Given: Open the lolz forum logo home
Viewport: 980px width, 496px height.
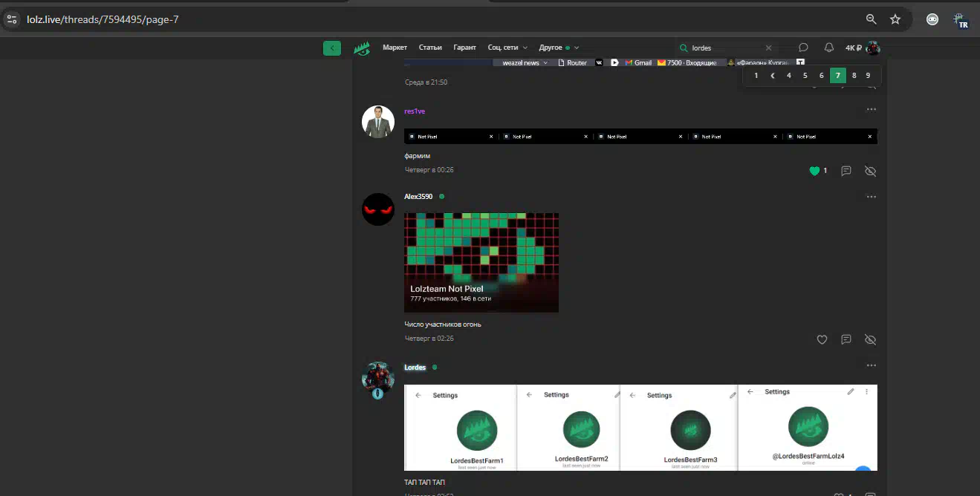Looking at the screenshot, I should (x=362, y=48).
